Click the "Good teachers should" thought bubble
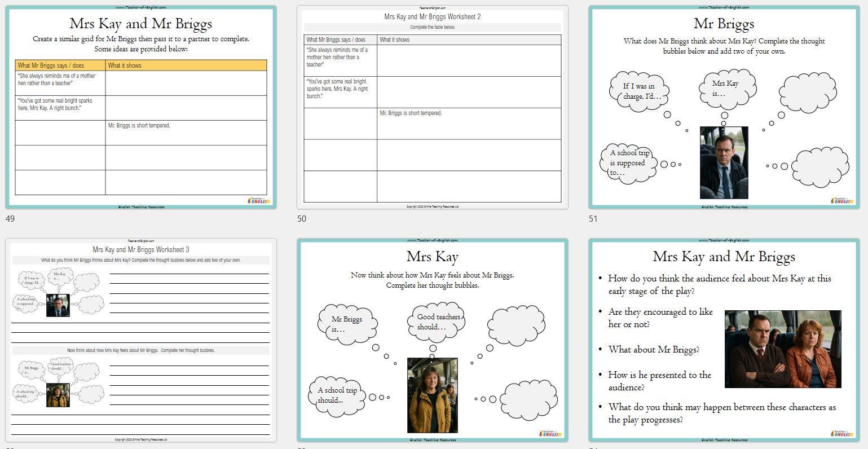The image size is (868, 449). [x=439, y=322]
